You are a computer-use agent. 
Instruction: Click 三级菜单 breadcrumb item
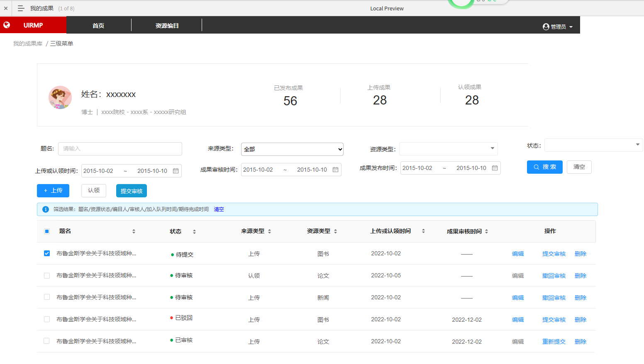coord(62,44)
